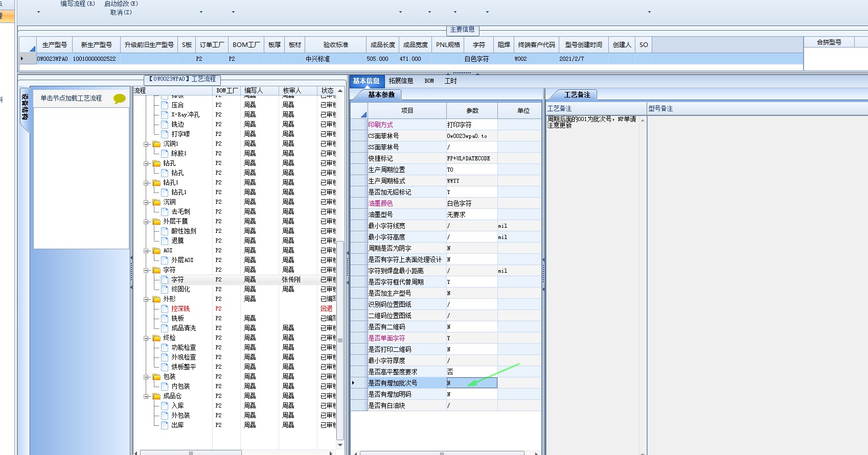Viewport: 868px width, 455px height.
Task: Click the 验收标准 column header
Action: coord(336,45)
